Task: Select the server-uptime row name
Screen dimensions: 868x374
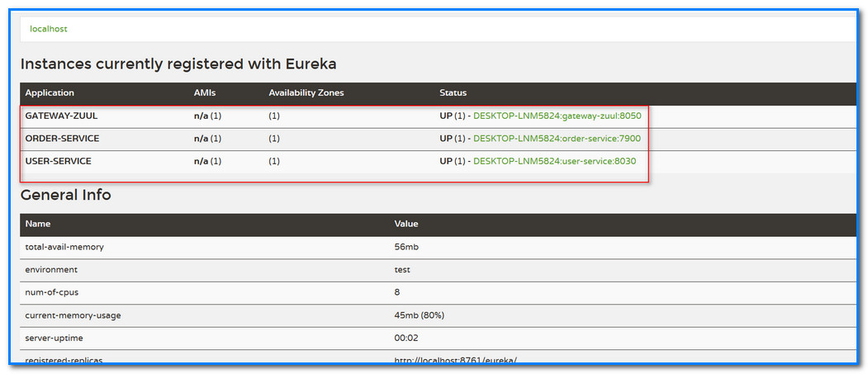Action: click(55, 338)
